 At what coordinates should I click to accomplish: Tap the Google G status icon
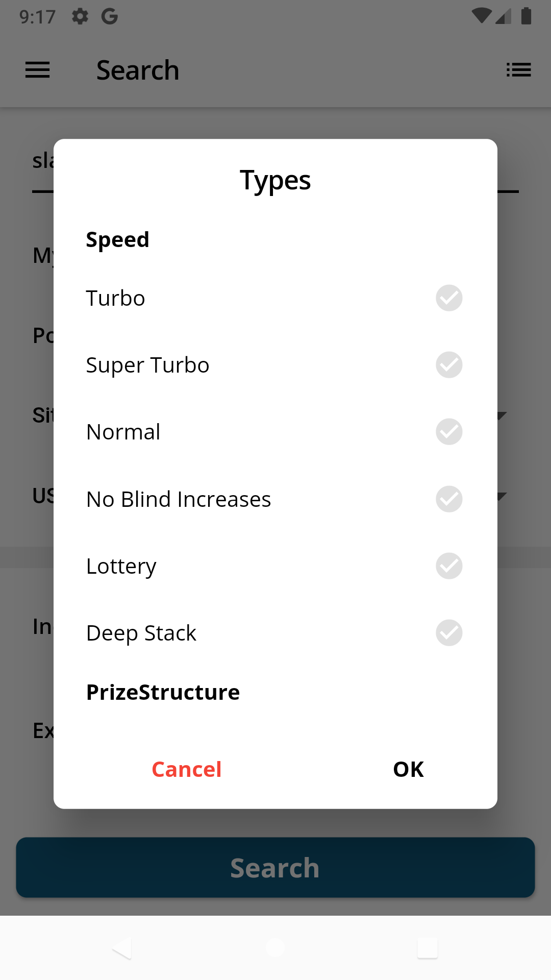110,17
